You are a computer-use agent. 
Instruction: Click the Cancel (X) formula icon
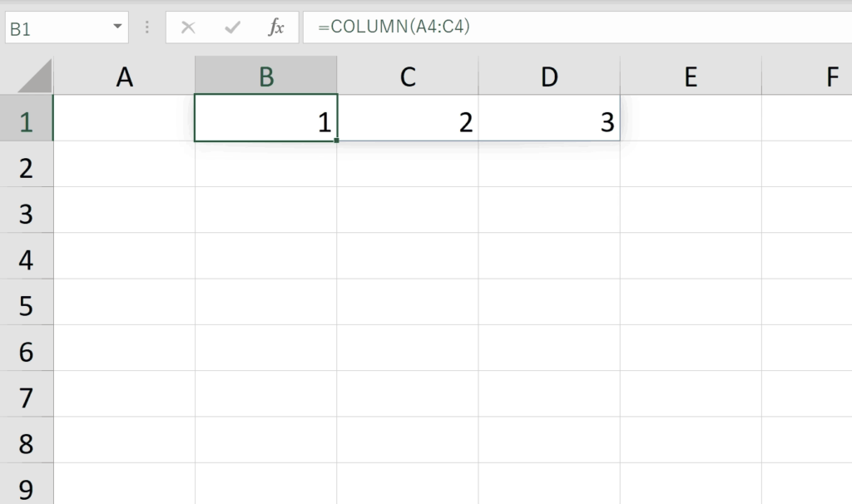(188, 27)
